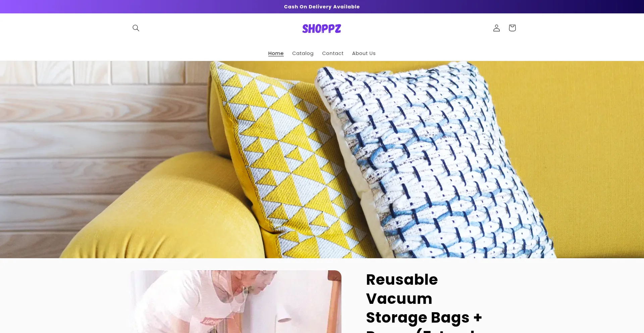Click the Cash On Delivery Available announcement

pyautogui.click(x=322, y=7)
